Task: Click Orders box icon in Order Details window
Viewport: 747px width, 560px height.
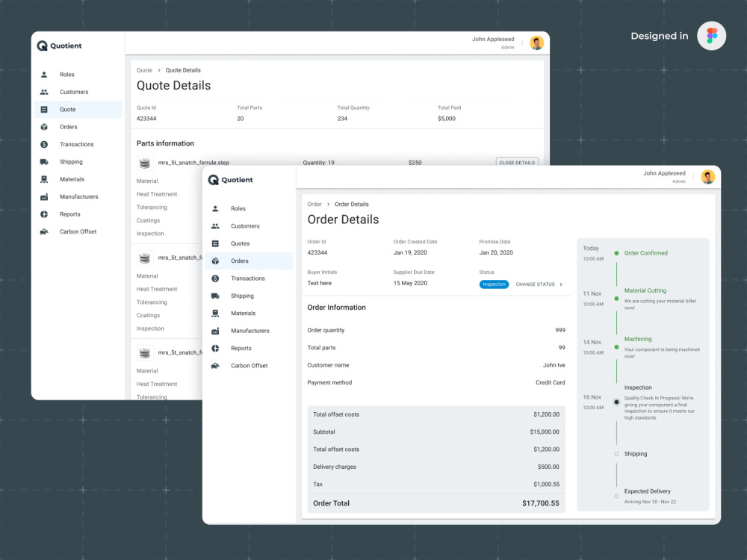Action: click(x=215, y=261)
